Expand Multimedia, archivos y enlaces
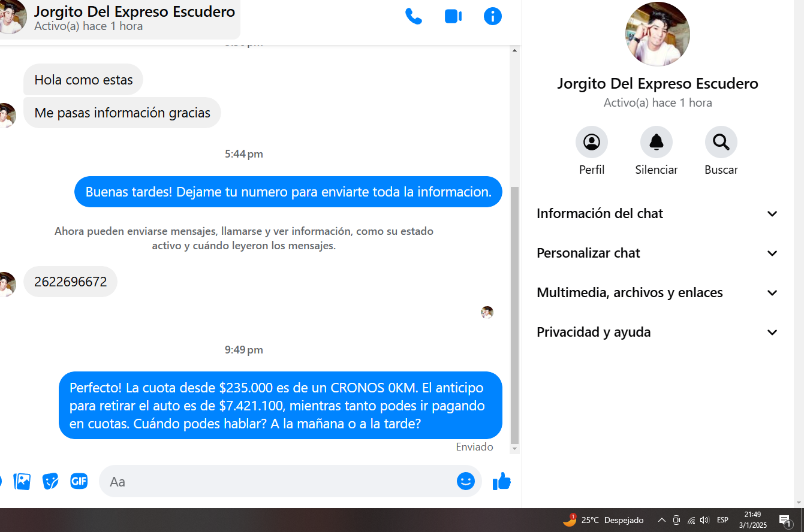 pos(657,293)
